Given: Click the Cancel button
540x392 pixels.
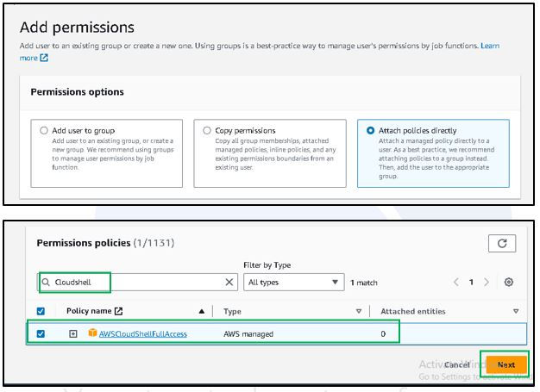Looking at the screenshot, I should (x=457, y=364).
